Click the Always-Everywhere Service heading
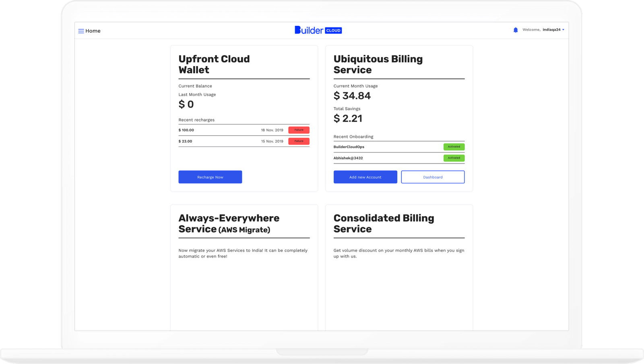The width and height of the screenshot is (644, 364). [x=229, y=223]
